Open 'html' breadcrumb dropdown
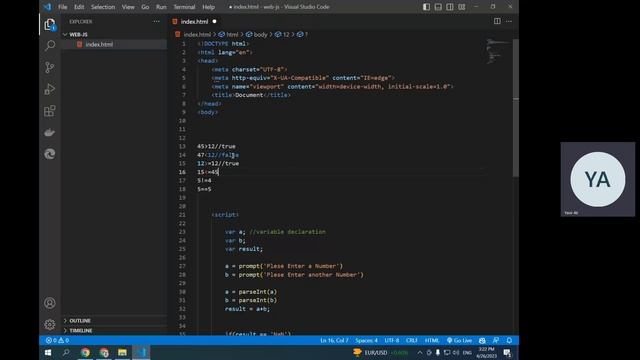 pyautogui.click(x=229, y=35)
